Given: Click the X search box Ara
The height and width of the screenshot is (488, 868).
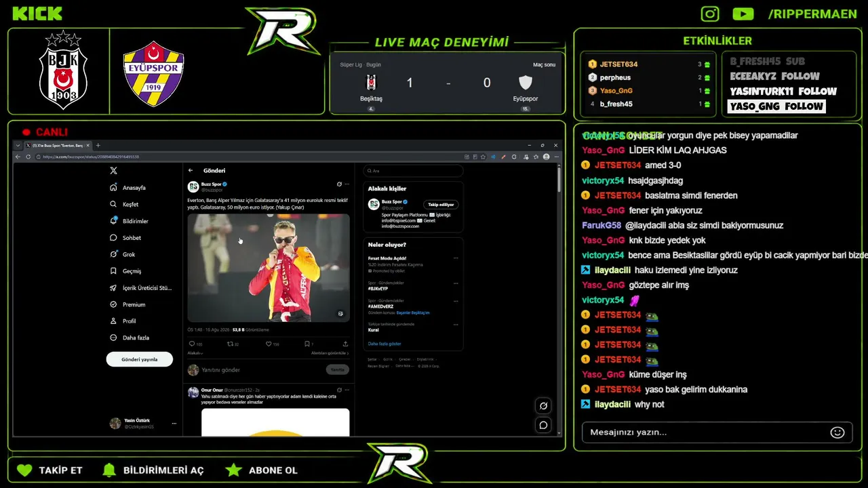Looking at the screenshot, I should [413, 171].
